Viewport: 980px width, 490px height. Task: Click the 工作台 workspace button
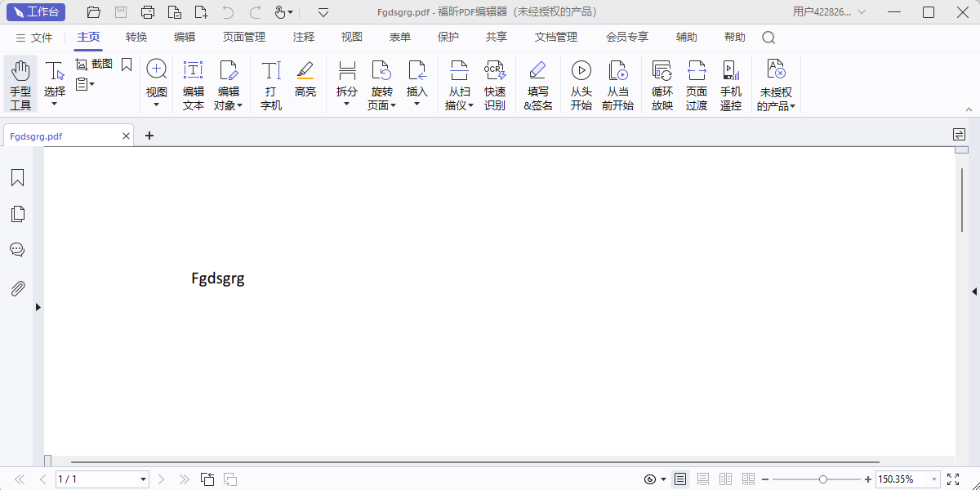pyautogui.click(x=35, y=11)
